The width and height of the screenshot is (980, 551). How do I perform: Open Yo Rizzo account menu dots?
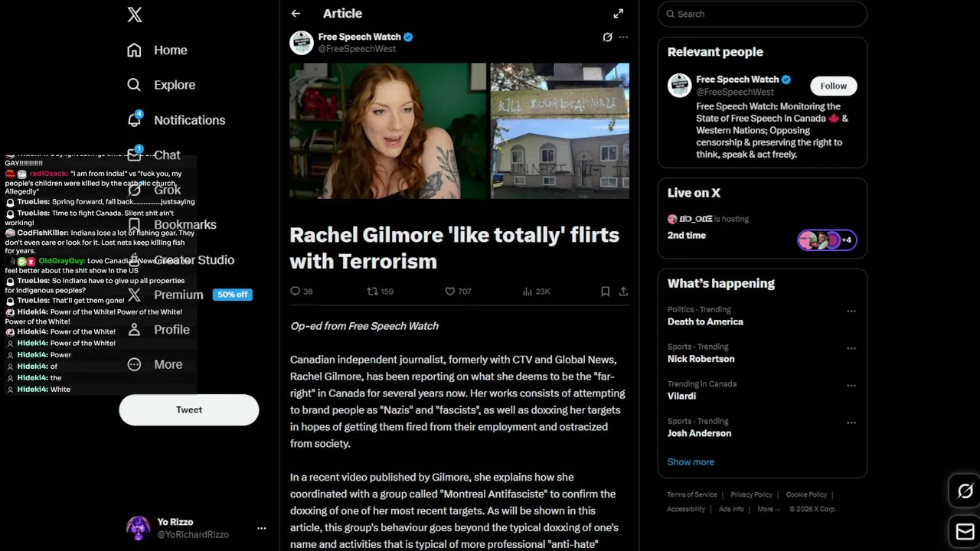(261, 528)
